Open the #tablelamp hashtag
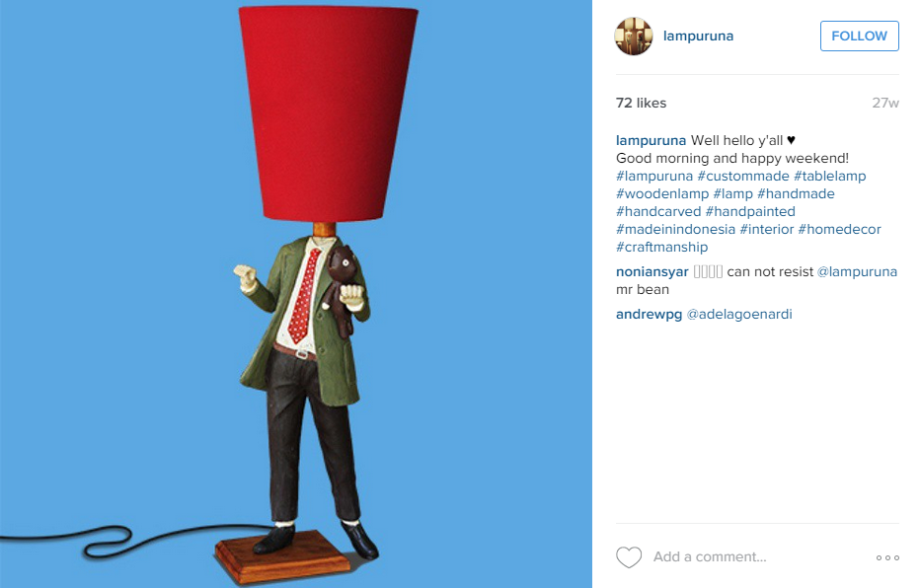920x588 pixels. click(829, 176)
